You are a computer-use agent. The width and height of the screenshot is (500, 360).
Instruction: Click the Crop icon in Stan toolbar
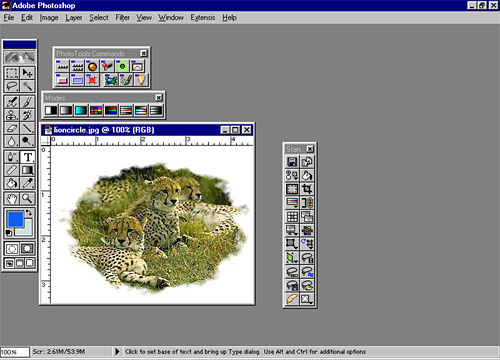(x=307, y=189)
